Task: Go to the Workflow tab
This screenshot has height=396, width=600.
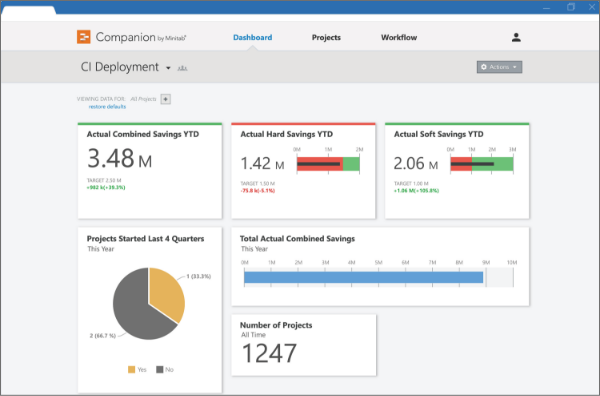Action: point(399,37)
